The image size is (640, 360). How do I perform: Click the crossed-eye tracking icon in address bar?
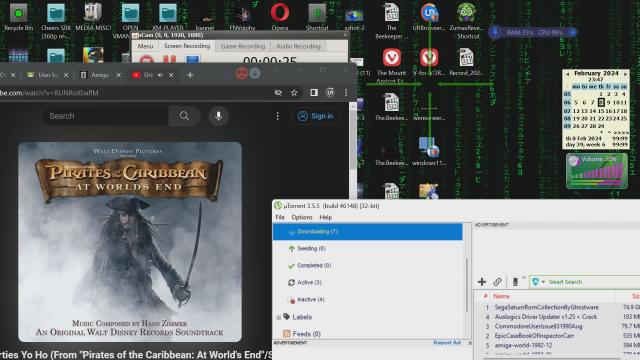(x=278, y=93)
